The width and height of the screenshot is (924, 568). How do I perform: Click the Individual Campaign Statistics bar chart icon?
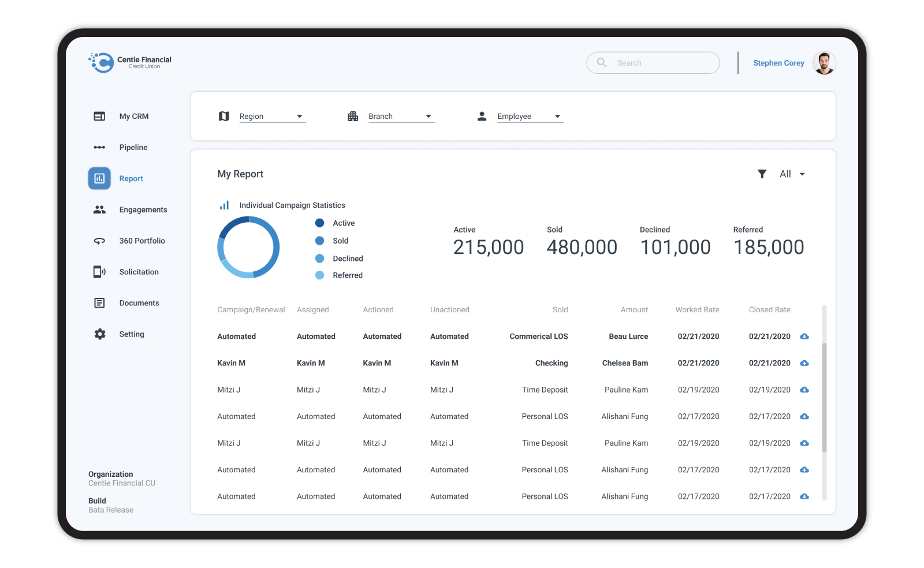click(224, 205)
